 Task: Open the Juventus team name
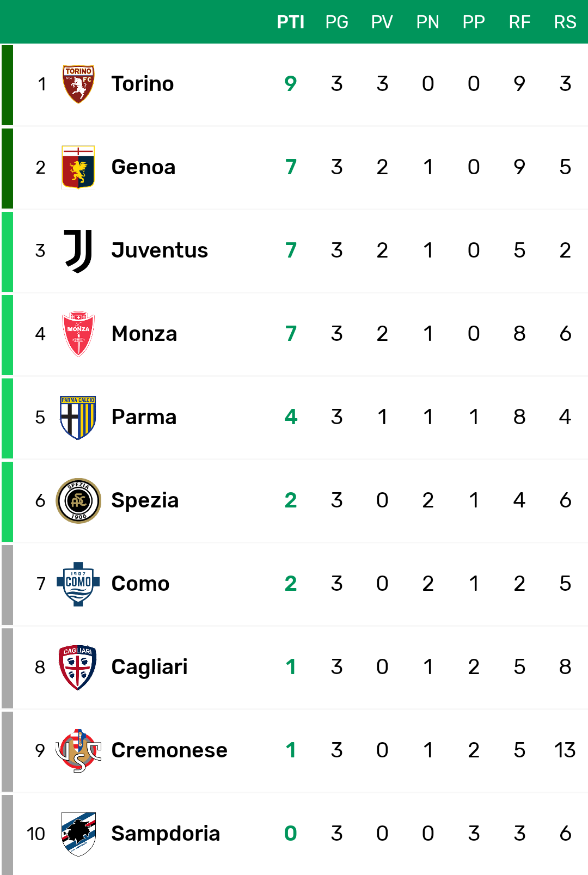click(x=160, y=250)
